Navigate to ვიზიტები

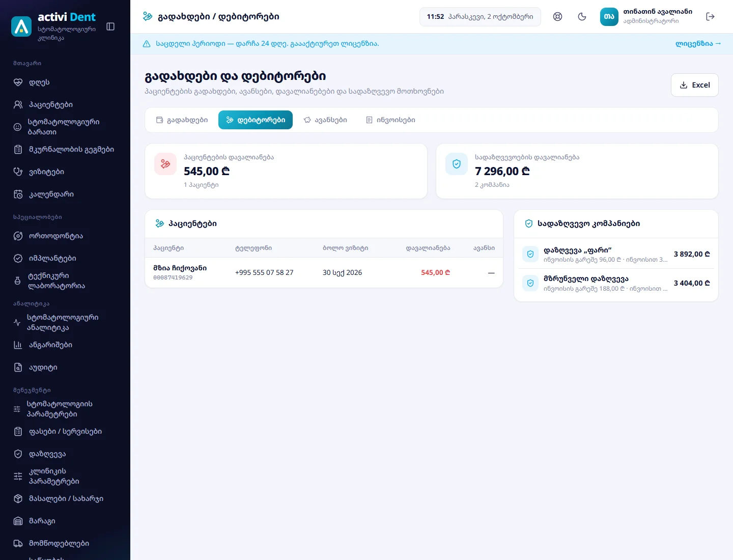coord(65,172)
